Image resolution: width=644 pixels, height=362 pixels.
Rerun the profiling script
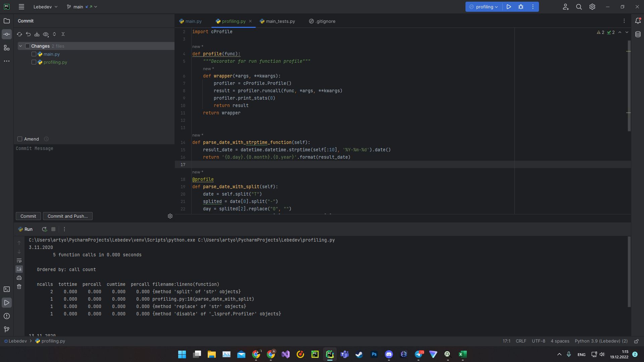pos(44,229)
